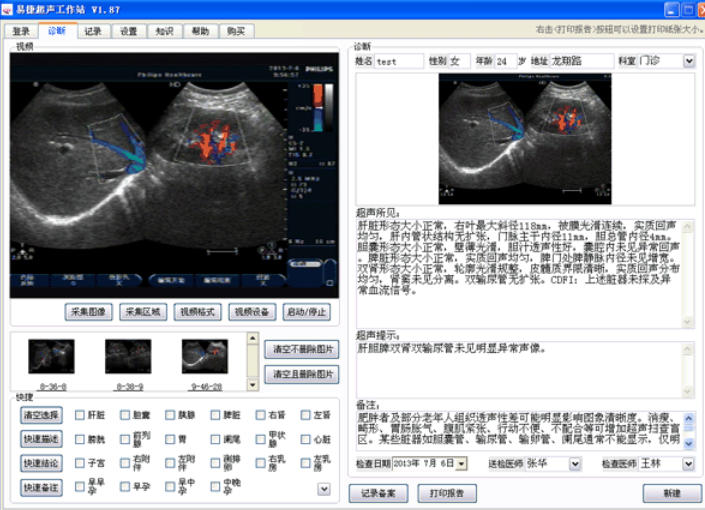
Task: Click the 清空选择 button
Action: (x=41, y=415)
